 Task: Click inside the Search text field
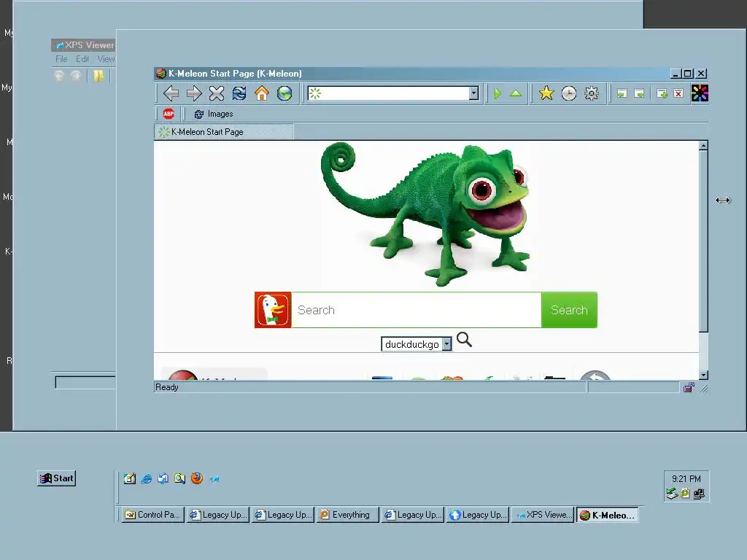pyautogui.click(x=417, y=310)
